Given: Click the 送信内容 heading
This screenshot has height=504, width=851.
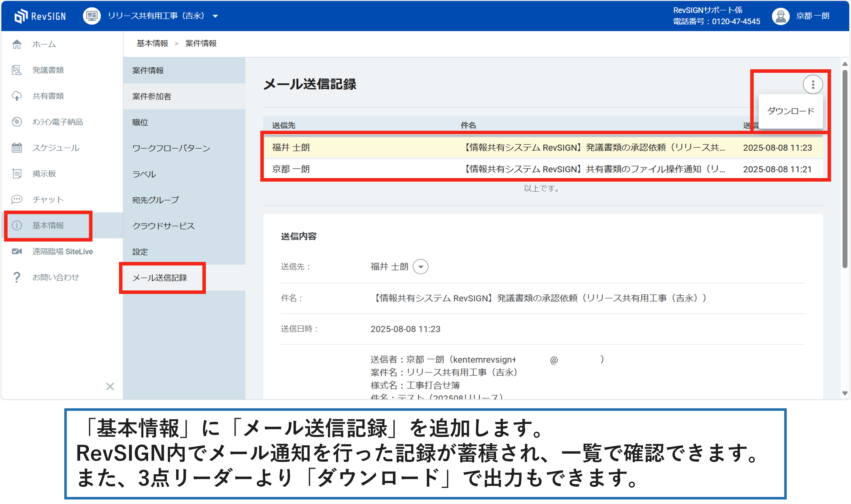Looking at the screenshot, I should (299, 236).
